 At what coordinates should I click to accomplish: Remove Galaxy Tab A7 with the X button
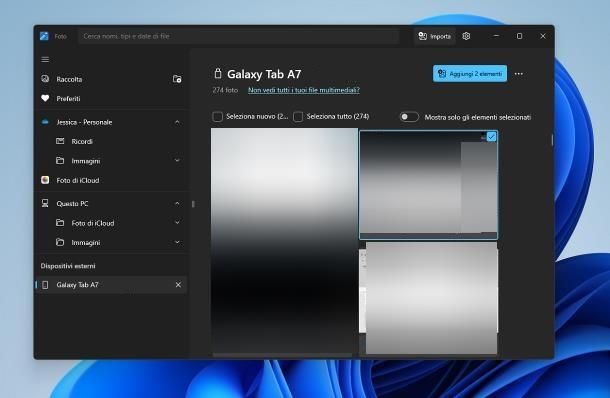tap(178, 285)
